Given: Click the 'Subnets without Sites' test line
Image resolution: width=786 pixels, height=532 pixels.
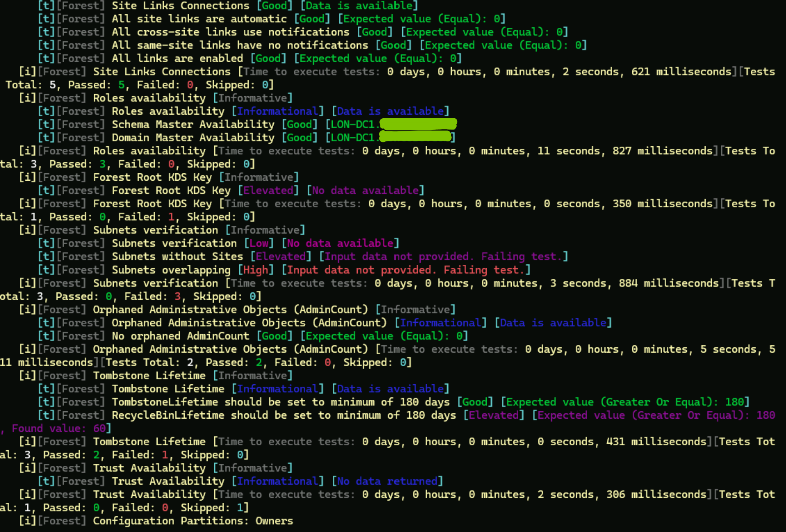Looking at the screenshot, I should pos(177,256).
